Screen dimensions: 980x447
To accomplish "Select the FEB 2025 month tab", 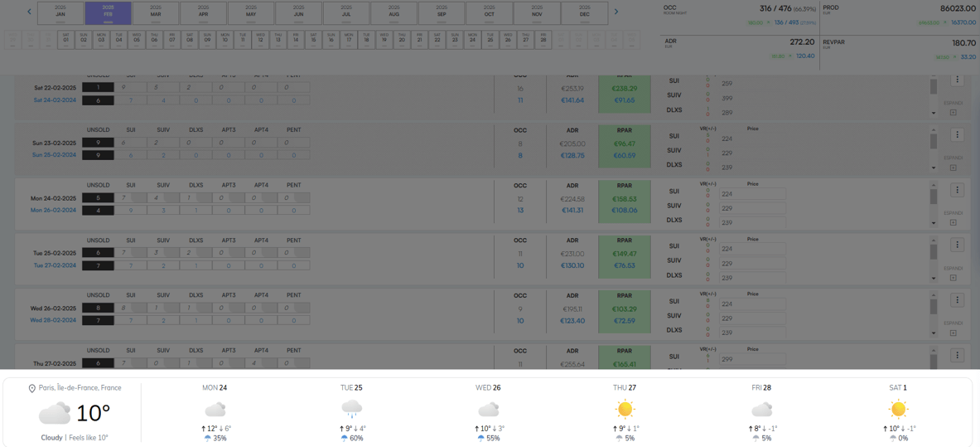I will 108,12.
